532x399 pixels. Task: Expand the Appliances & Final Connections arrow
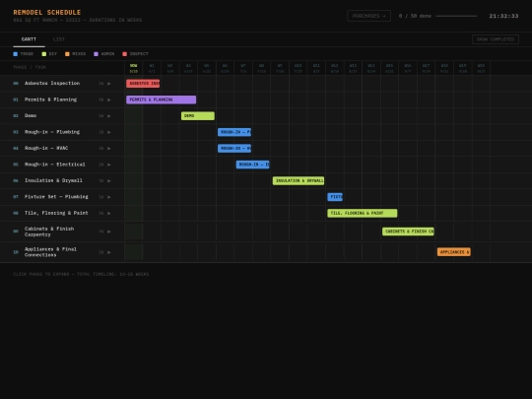tap(109, 252)
